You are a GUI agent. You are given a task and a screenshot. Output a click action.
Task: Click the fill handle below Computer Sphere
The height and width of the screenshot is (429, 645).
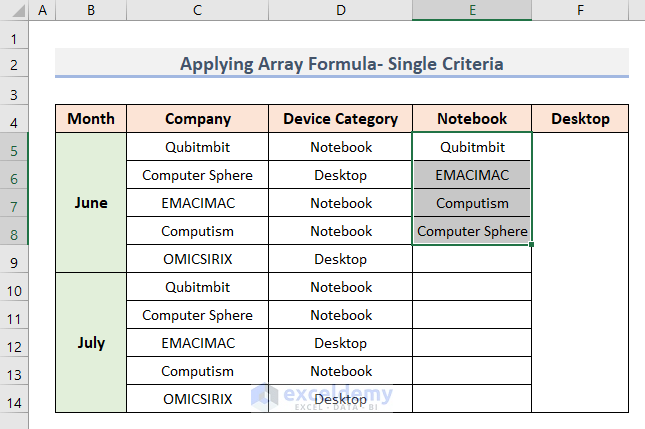(532, 244)
